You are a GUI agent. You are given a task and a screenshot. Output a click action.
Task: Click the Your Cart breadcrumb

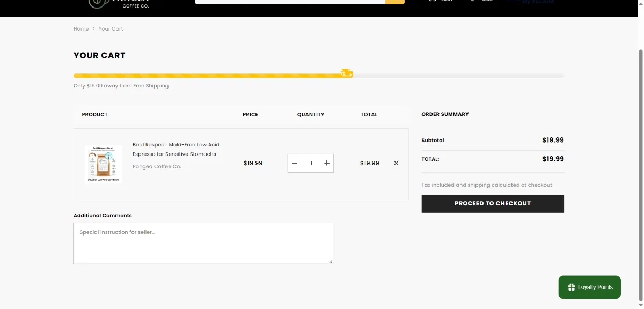click(x=111, y=29)
